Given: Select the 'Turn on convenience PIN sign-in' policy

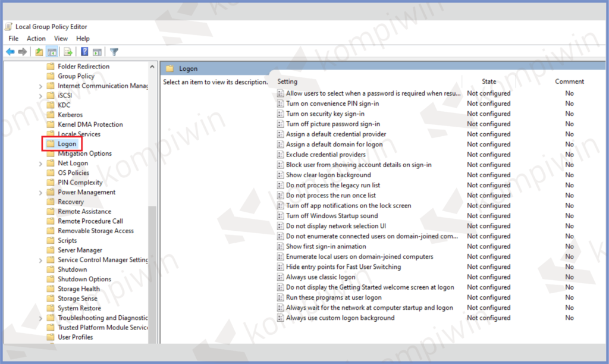Looking at the screenshot, I should click(332, 103).
